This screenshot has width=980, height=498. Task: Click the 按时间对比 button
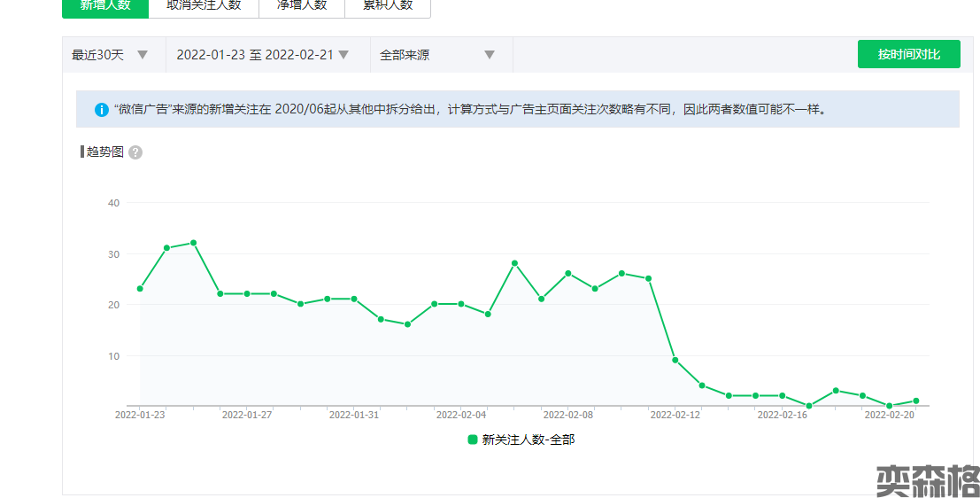point(908,54)
